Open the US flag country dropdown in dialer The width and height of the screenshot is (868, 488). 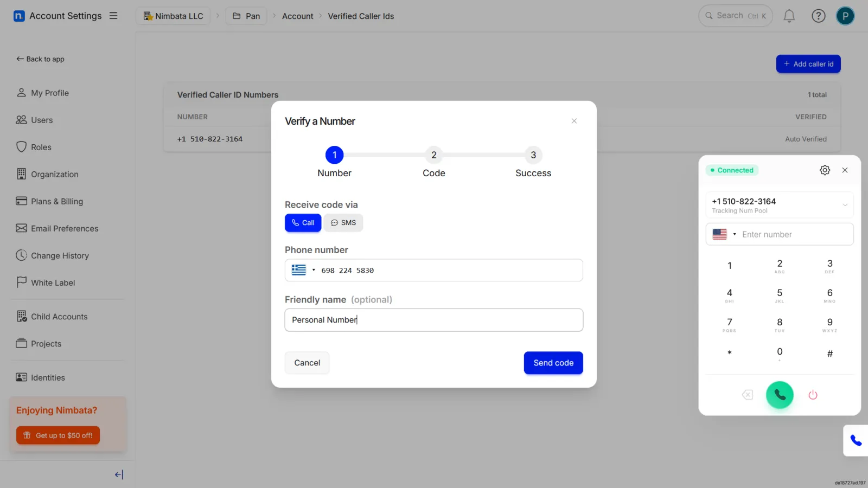(x=724, y=234)
